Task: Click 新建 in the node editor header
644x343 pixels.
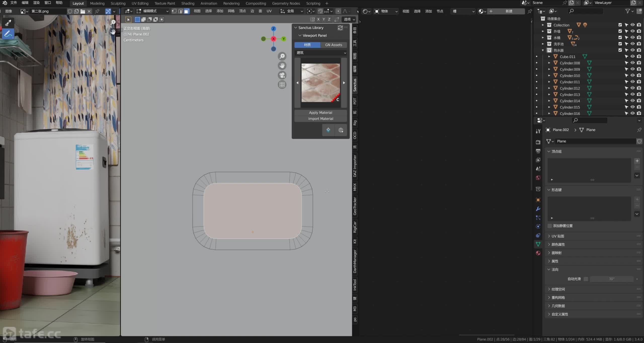Action: (509, 11)
